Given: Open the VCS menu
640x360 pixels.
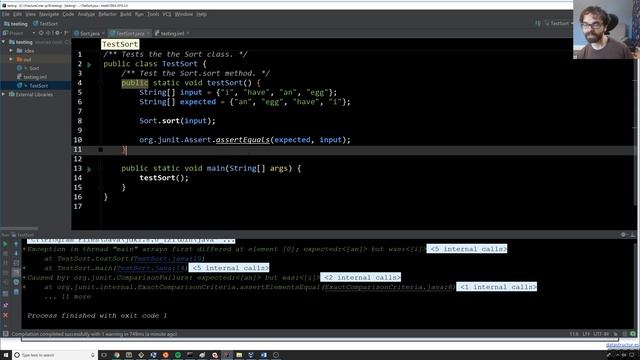Looking at the screenshot, I should point(167,14).
